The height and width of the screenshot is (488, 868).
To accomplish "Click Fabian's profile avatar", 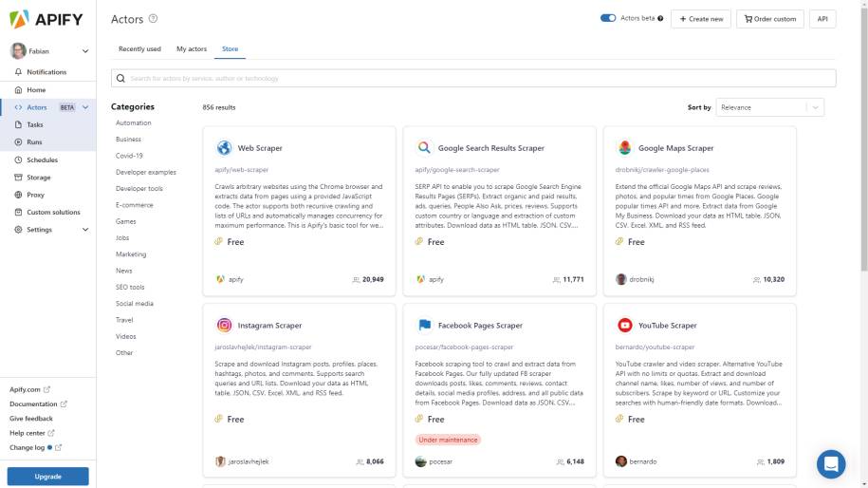I will click(x=18, y=51).
